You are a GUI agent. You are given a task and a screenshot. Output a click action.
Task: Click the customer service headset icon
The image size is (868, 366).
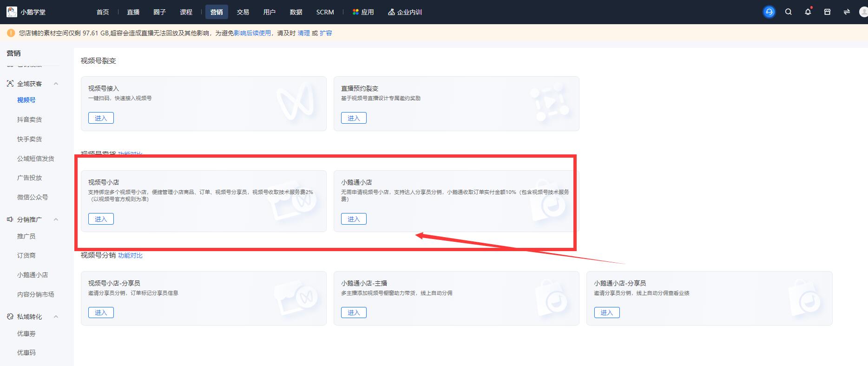[769, 12]
